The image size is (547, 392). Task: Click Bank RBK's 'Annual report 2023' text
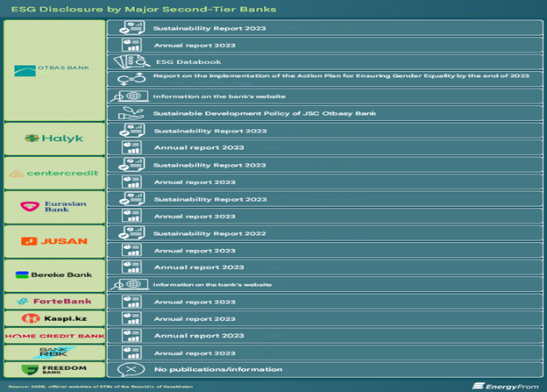coord(195,353)
